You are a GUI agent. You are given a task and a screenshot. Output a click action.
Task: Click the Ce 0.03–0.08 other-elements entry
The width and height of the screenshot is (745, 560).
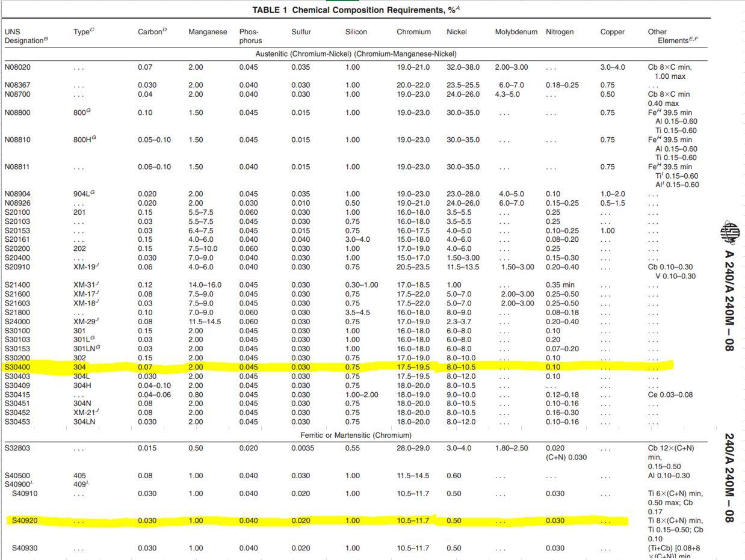[x=670, y=395]
